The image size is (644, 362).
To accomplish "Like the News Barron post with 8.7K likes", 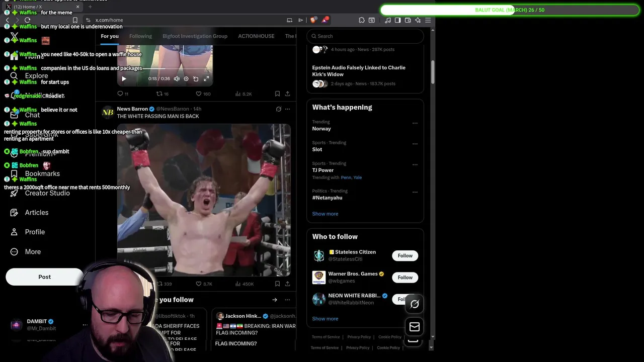I will click(204, 284).
